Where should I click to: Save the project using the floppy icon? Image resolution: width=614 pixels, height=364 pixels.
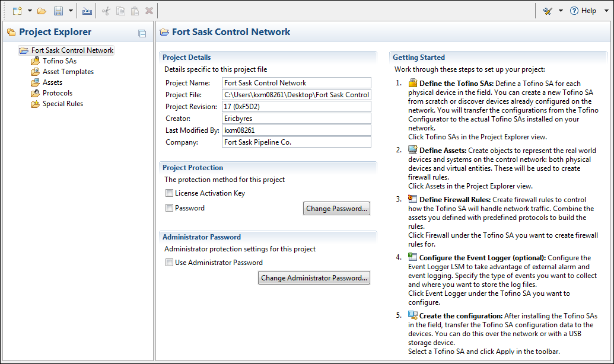click(x=58, y=11)
